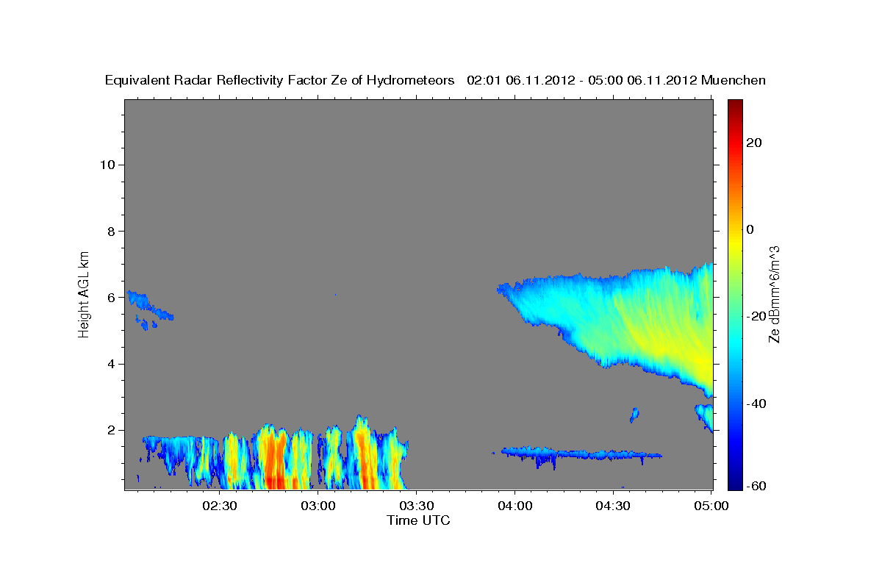Click the 02:30 time tick label
The width and height of the screenshot is (882, 588).
point(220,506)
